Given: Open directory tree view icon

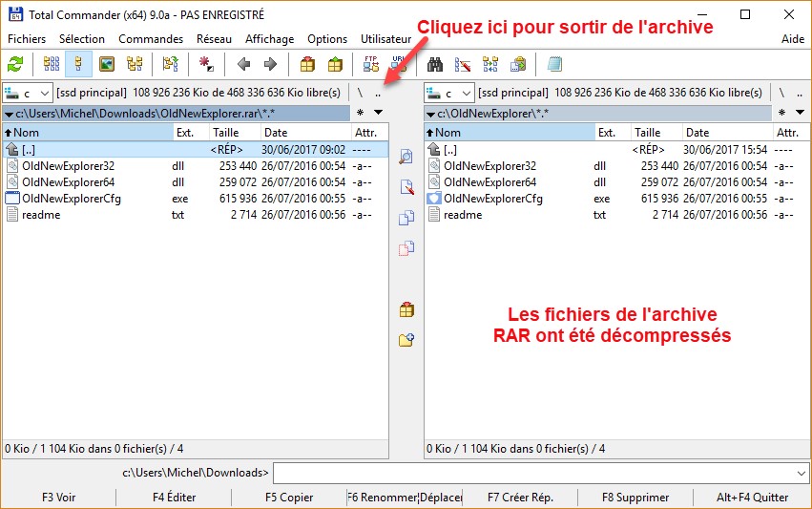Looking at the screenshot, I should coord(135,64).
